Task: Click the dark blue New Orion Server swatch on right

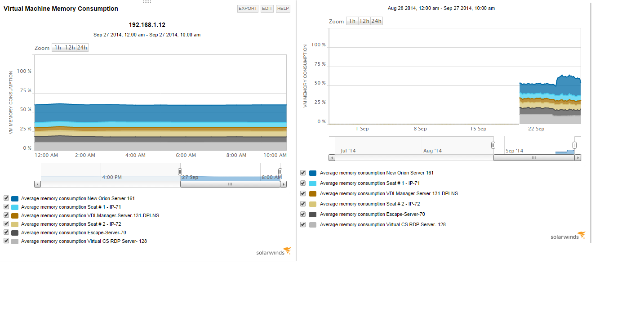Action: click(x=313, y=173)
